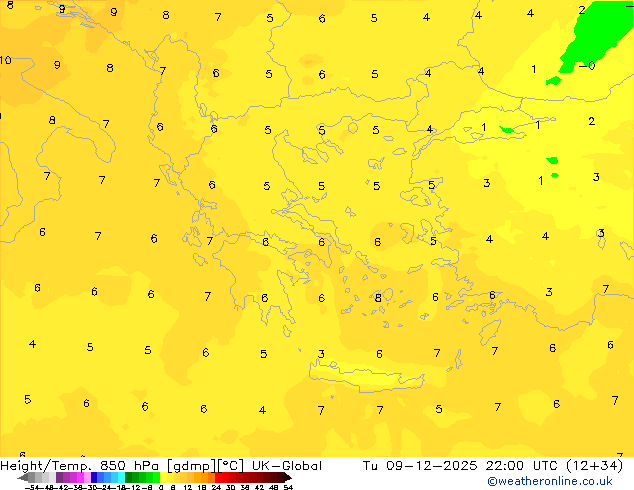Open the weatheronline.co.uk copyright link

click(550, 481)
